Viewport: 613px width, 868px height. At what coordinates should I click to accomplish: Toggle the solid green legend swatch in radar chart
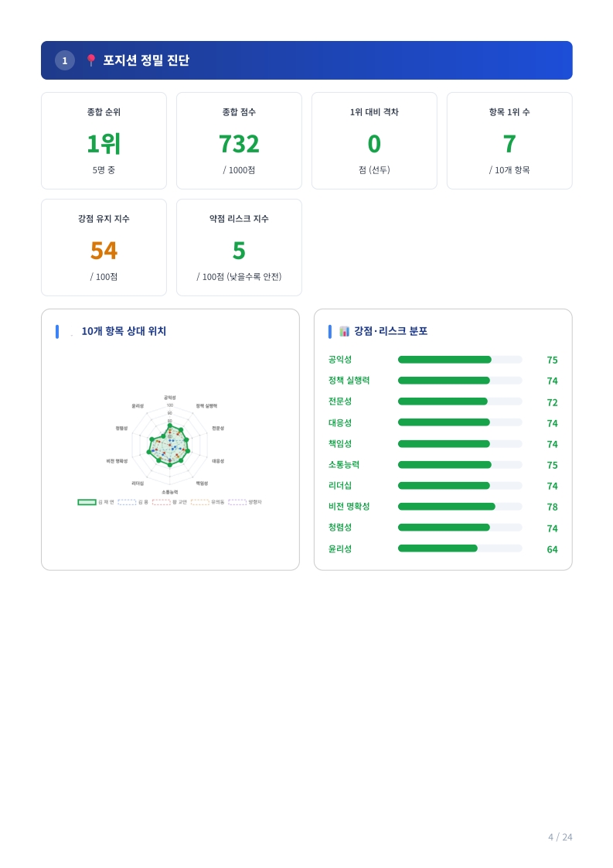pos(87,502)
